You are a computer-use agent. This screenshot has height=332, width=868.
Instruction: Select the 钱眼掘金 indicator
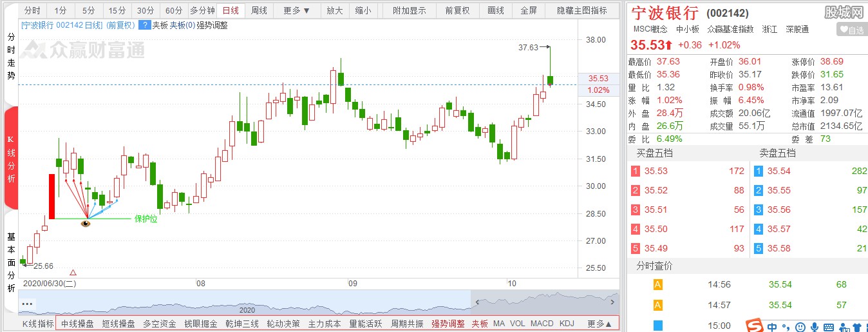[201, 324]
